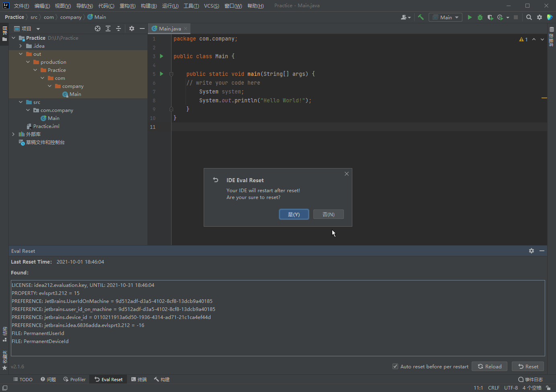Go to next highlighted error arrow
The width and height of the screenshot is (556, 392).
tap(542, 39)
